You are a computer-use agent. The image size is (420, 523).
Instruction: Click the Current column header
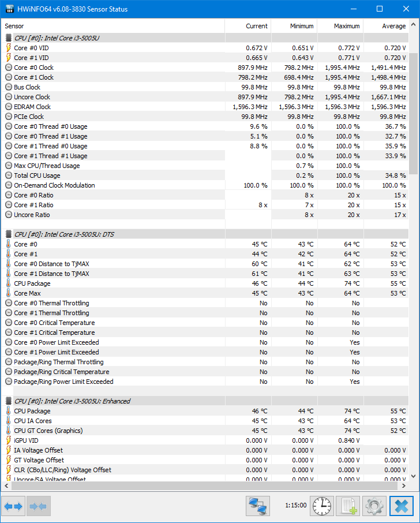click(248, 26)
